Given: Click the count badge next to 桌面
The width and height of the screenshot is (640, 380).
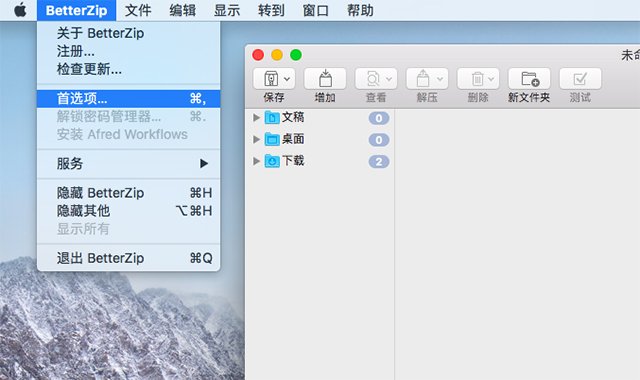Looking at the screenshot, I should click(x=379, y=140).
